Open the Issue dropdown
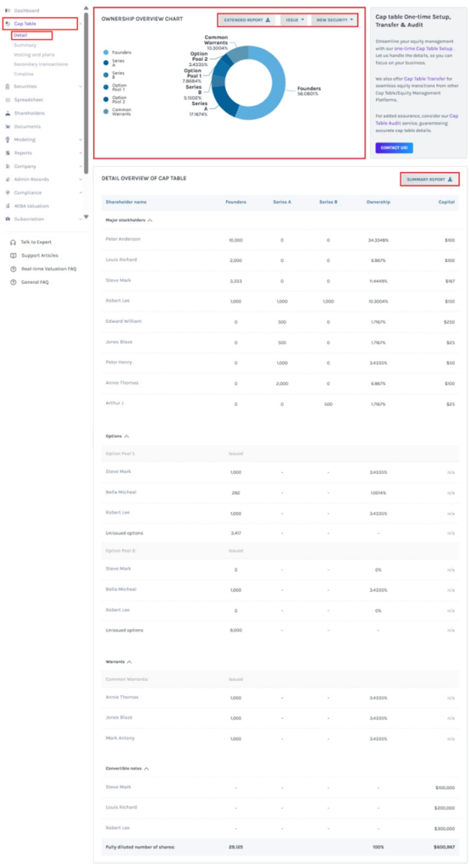Screen dimensions: 470x868 (x=295, y=20)
